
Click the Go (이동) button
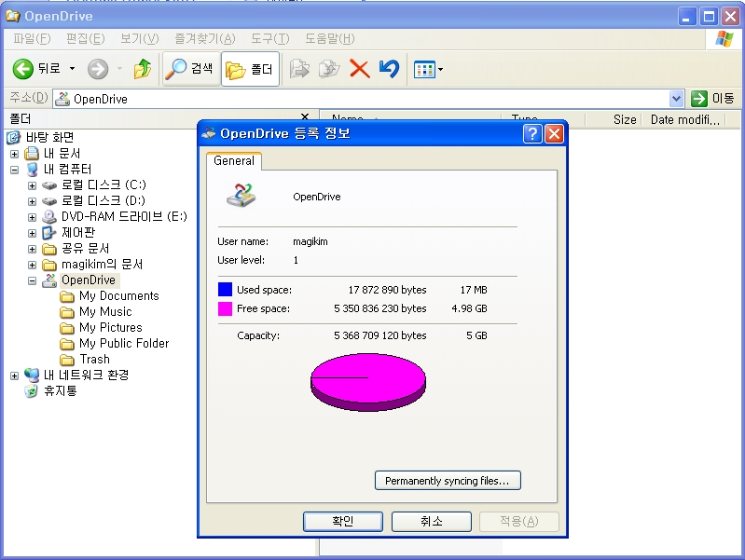[x=712, y=99]
